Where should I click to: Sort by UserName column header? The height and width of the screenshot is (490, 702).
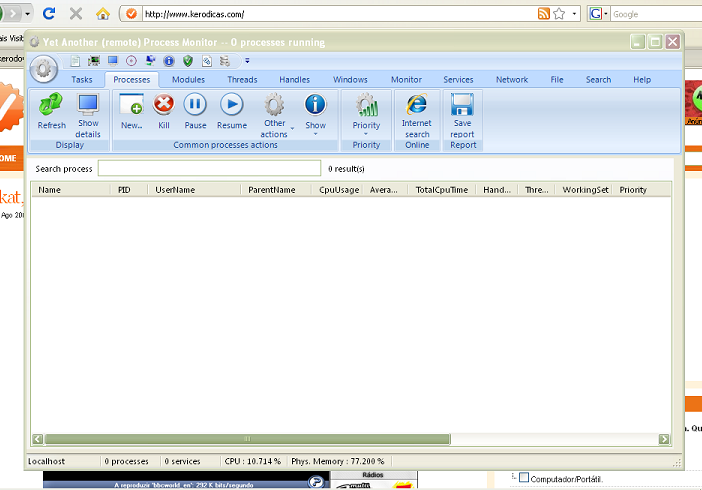click(x=194, y=190)
